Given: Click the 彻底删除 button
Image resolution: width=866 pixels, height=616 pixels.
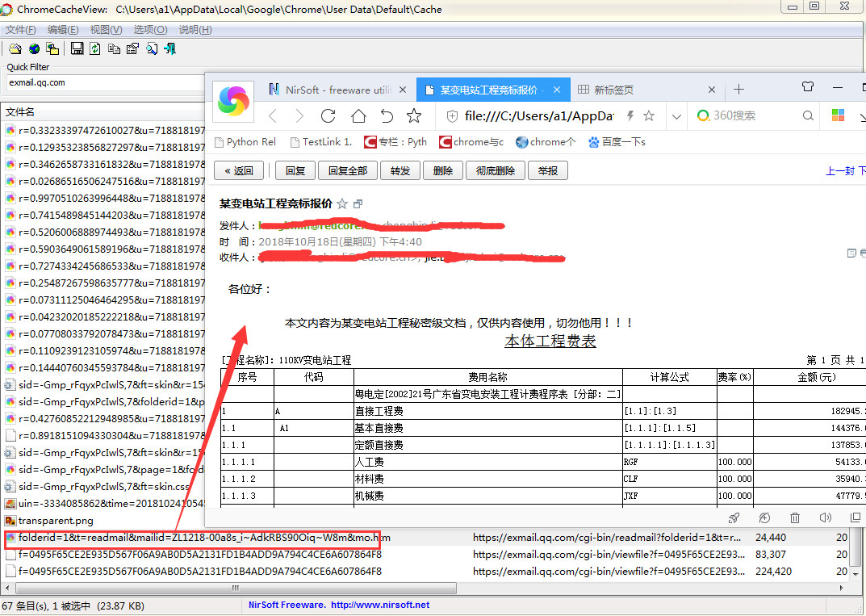Looking at the screenshot, I should click(496, 170).
